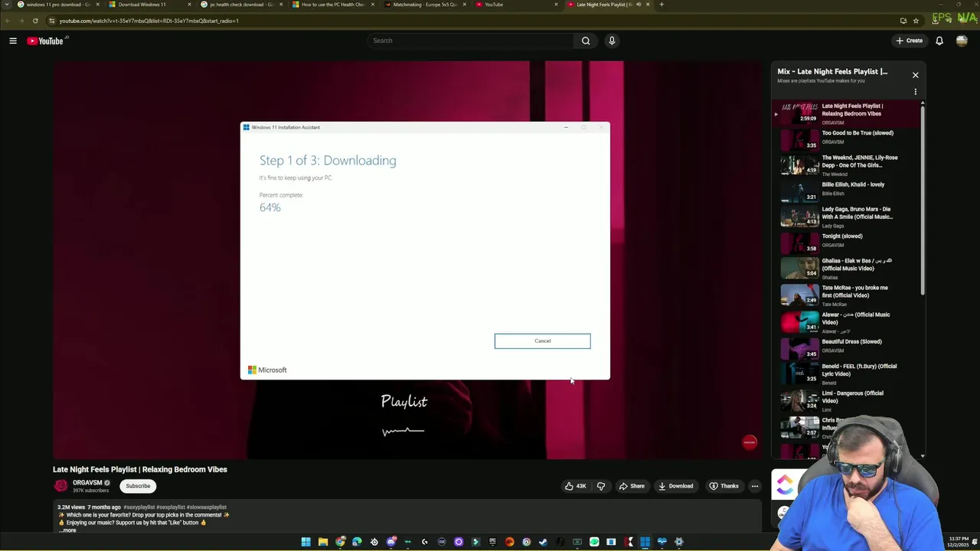Open the Mix playlist three-dot options
The image size is (980, 551).
(915, 92)
